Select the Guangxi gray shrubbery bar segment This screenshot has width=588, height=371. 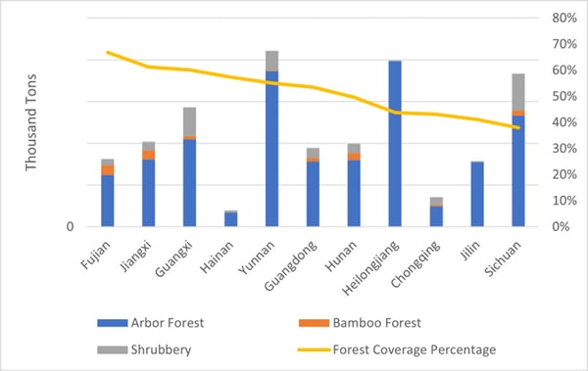[x=190, y=121]
